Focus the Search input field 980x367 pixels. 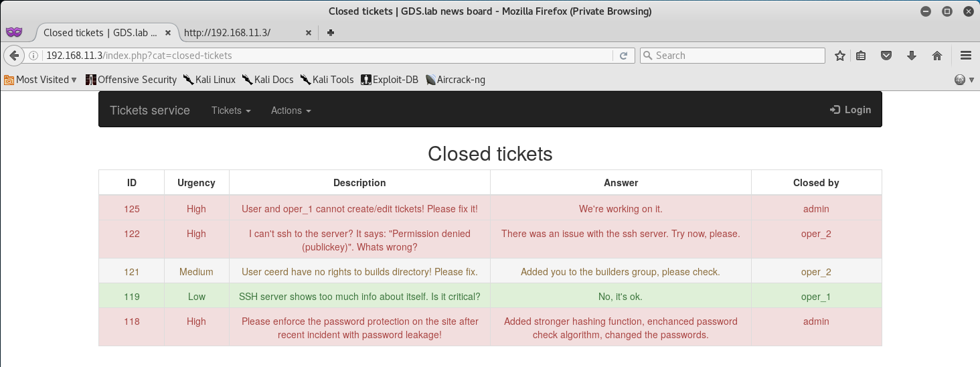732,56
